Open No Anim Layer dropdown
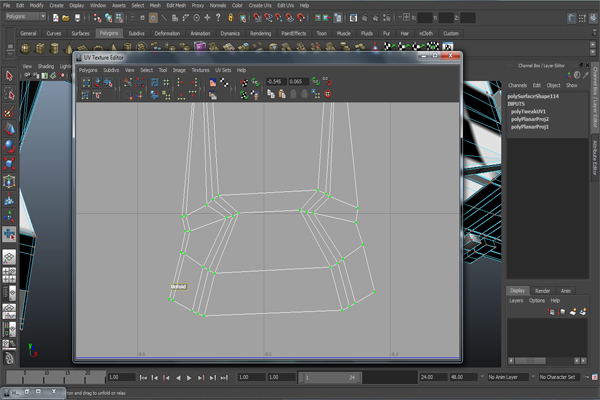This screenshot has width=600, height=400. pyautogui.click(x=508, y=377)
